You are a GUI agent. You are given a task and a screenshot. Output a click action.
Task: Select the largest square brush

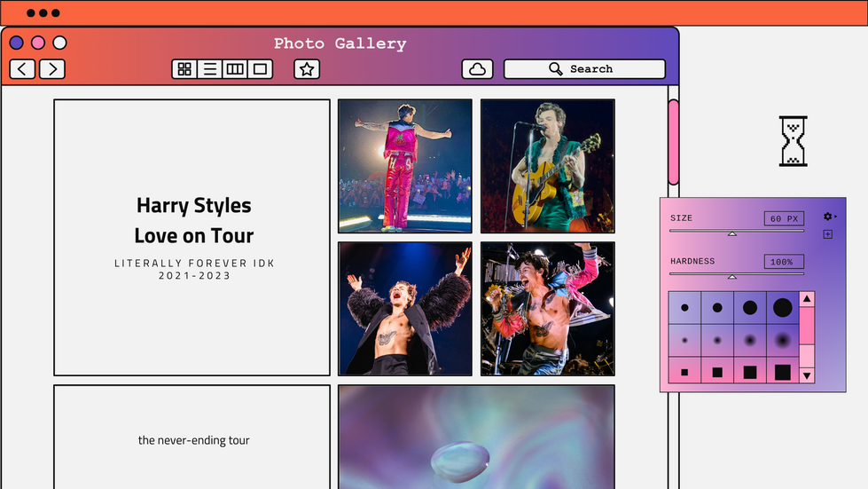(x=783, y=370)
